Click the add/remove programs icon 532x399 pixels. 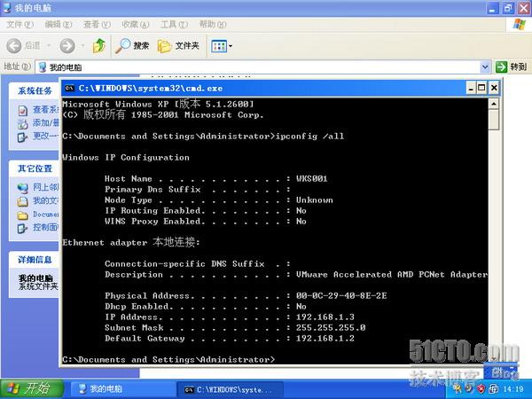coord(22,124)
